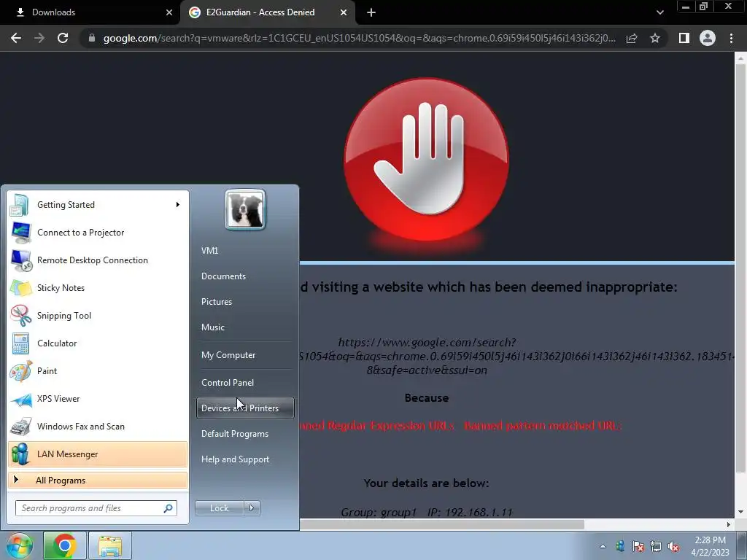The width and height of the screenshot is (747, 560).
Task: Launch Connect to a Projector
Action: [x=98, y=233]
